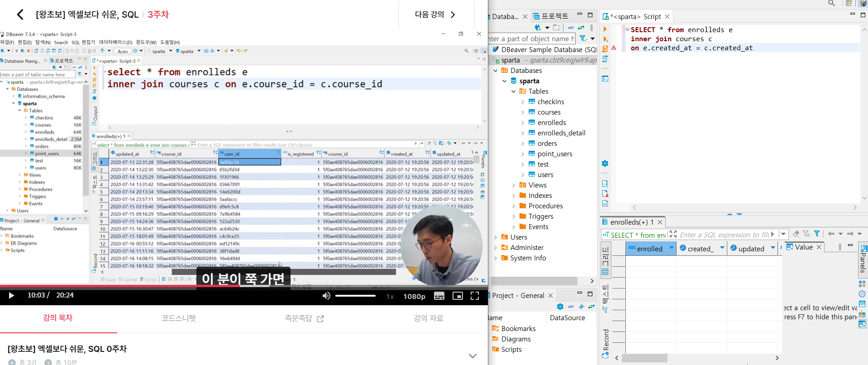Collapse the Databases tree node
The height and width of the screenshot is (365, 868).
pyautogui.click(x=496, y=71)
